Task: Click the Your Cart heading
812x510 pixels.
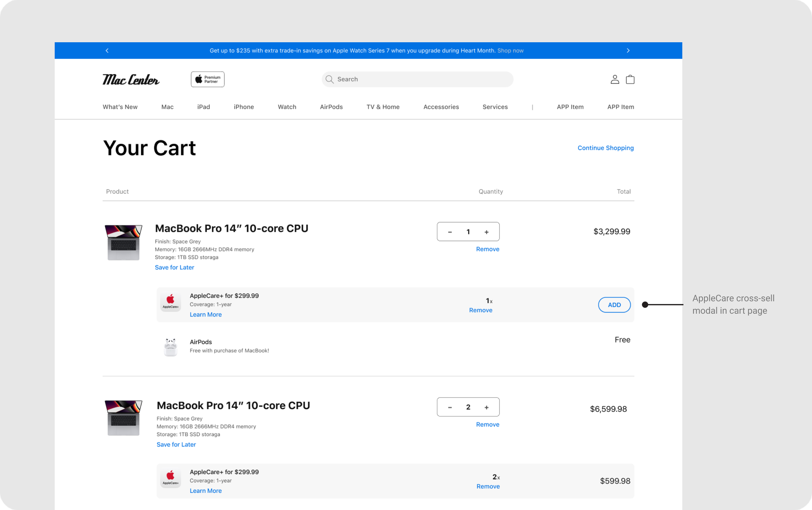Action: coord(149,148)
